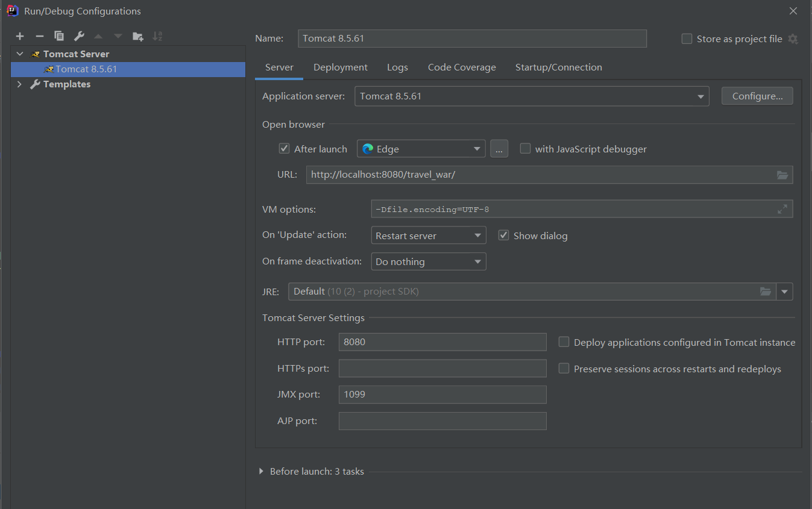This screenshot has width=812, height=509.
Task: Toggle Store as project file checkbox
Action: 687,39
